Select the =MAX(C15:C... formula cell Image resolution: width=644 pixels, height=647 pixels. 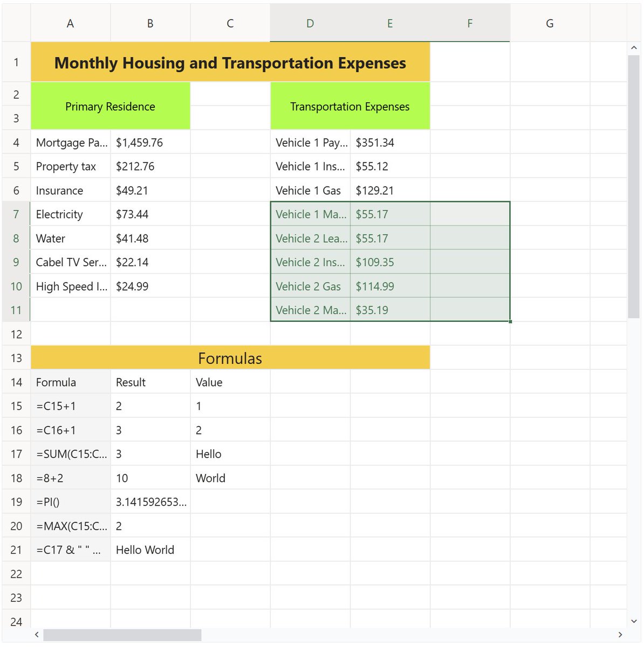71,526
